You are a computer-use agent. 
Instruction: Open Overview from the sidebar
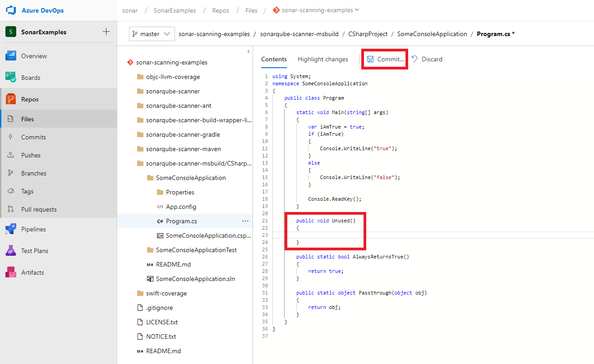coord(34,56)
